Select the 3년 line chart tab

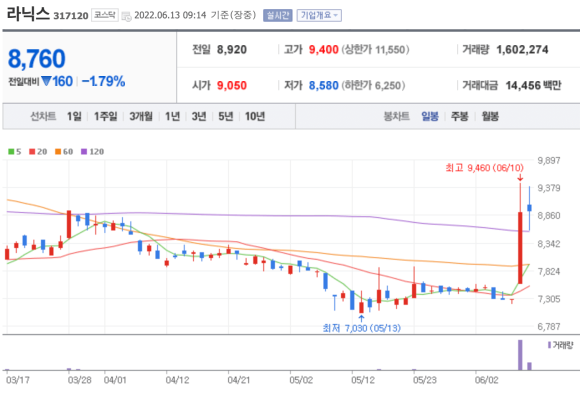pos(199,117)
